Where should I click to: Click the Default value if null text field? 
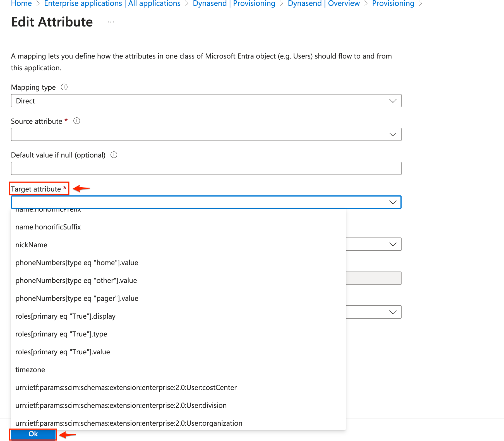pyautogui.click(x=206, y=168)
